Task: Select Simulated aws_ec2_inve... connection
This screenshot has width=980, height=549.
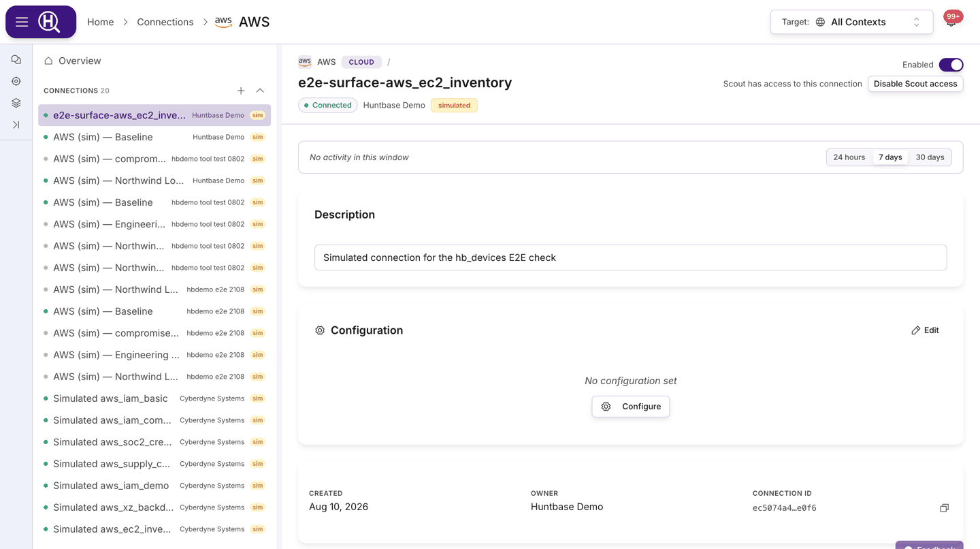Action: click(154, 529)
